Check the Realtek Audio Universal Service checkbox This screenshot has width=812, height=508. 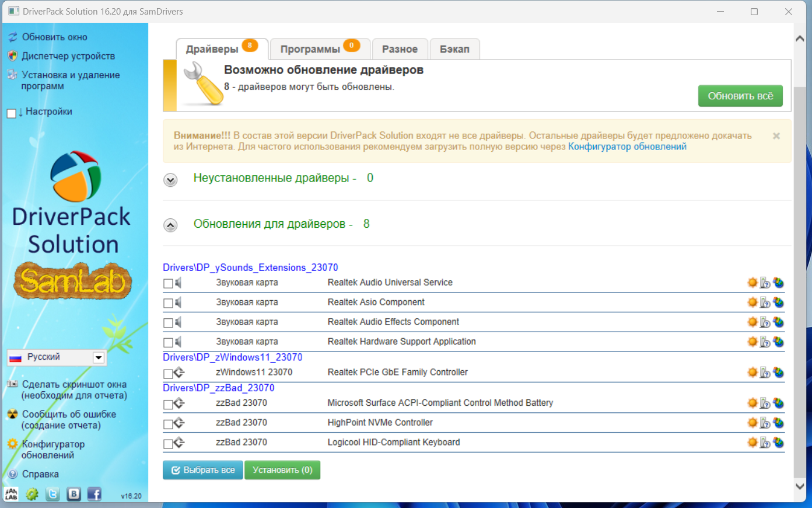click(x=168, y=283)
